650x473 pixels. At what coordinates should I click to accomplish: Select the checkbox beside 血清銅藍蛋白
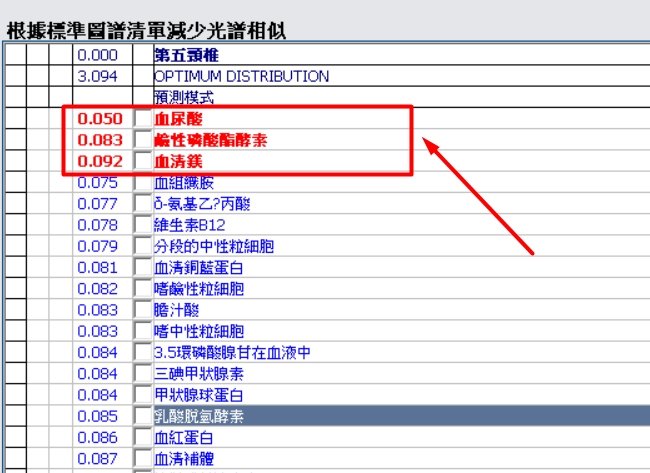coord(143,267)
